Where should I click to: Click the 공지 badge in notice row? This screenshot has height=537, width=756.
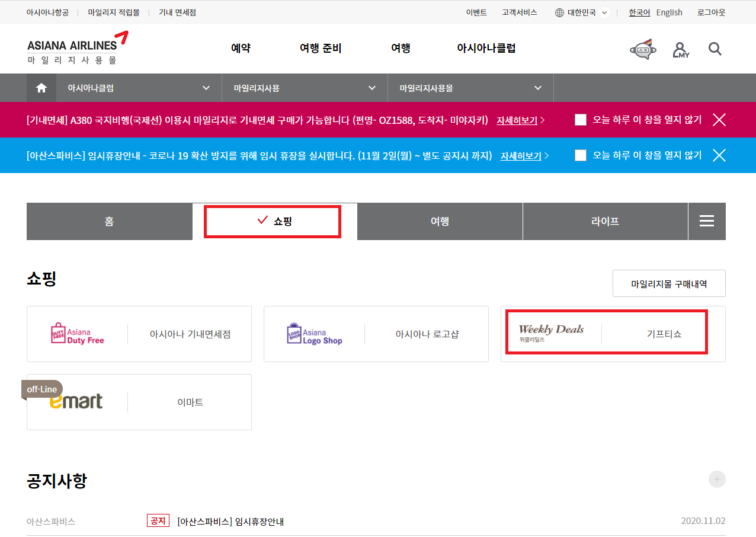tap(158, 521)
